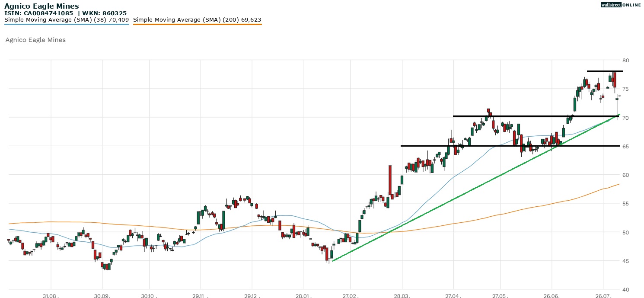
Task: Click the 26.07. date axis label
Action: coord(603,295)
